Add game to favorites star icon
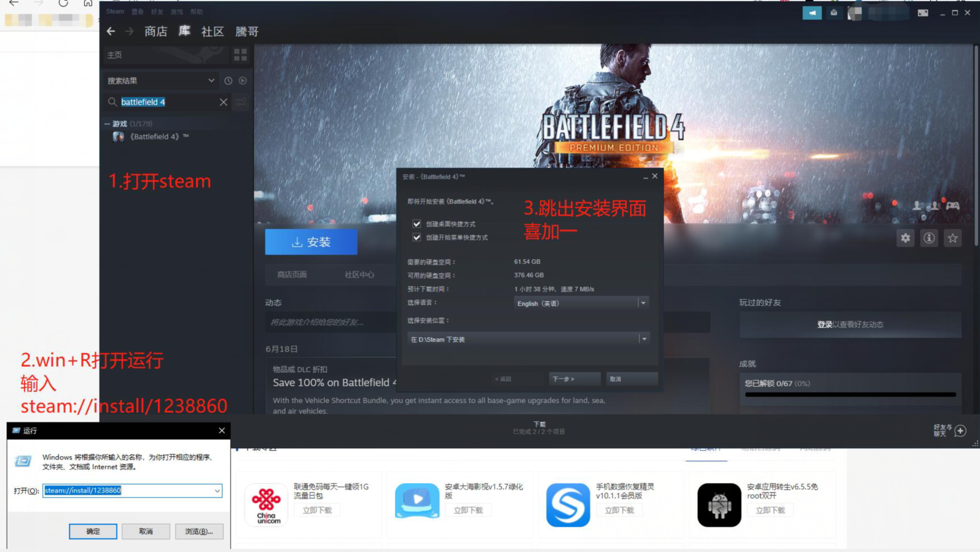 point(952,238)
